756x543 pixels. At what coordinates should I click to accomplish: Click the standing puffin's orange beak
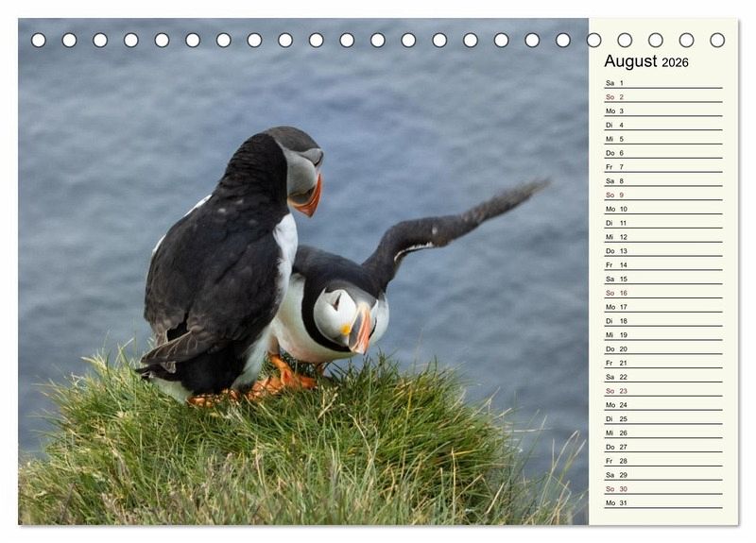pyautogui.click(x=309, y=198)
